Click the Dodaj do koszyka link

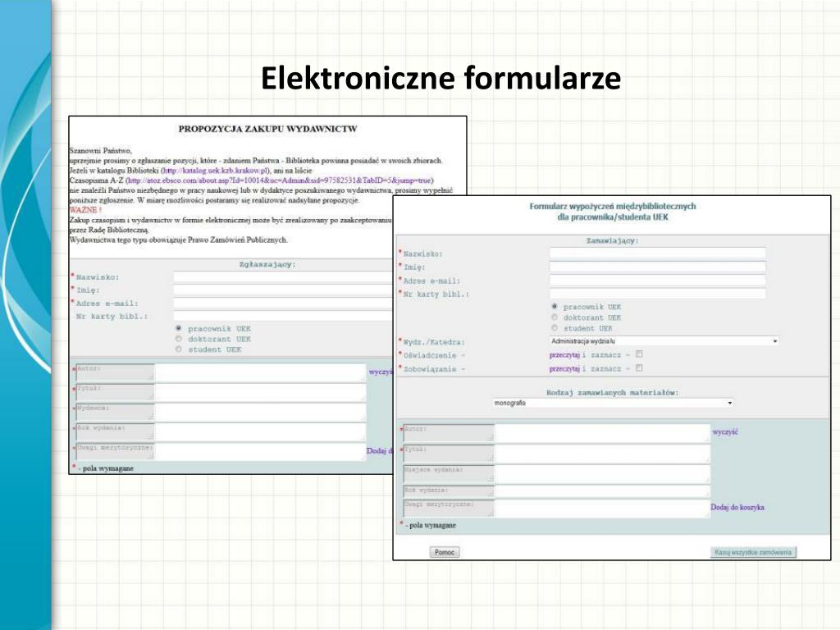point(737,507)
